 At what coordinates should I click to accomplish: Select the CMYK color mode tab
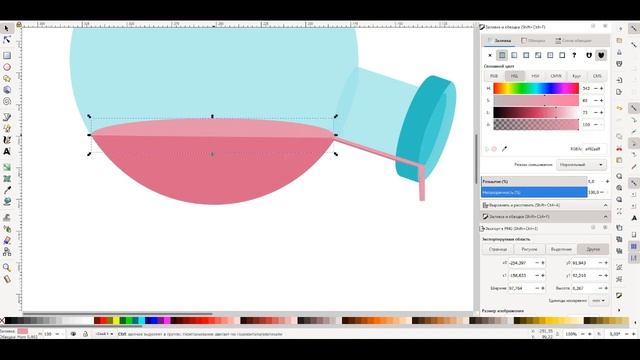556,76
